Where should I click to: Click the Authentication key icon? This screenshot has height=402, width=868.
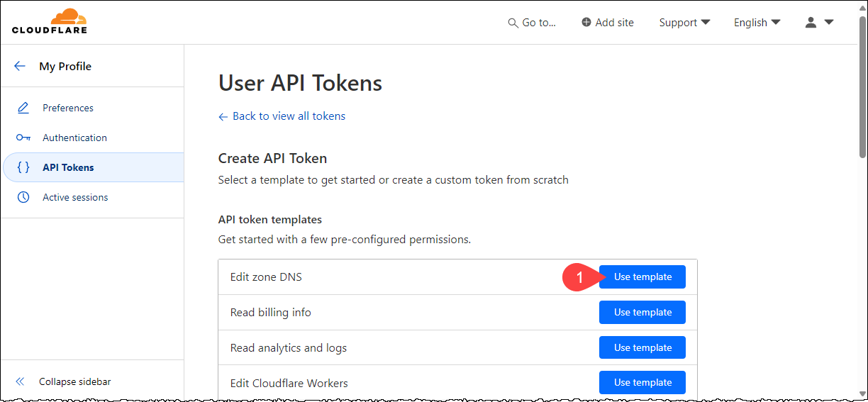click(x=23, y=138)
